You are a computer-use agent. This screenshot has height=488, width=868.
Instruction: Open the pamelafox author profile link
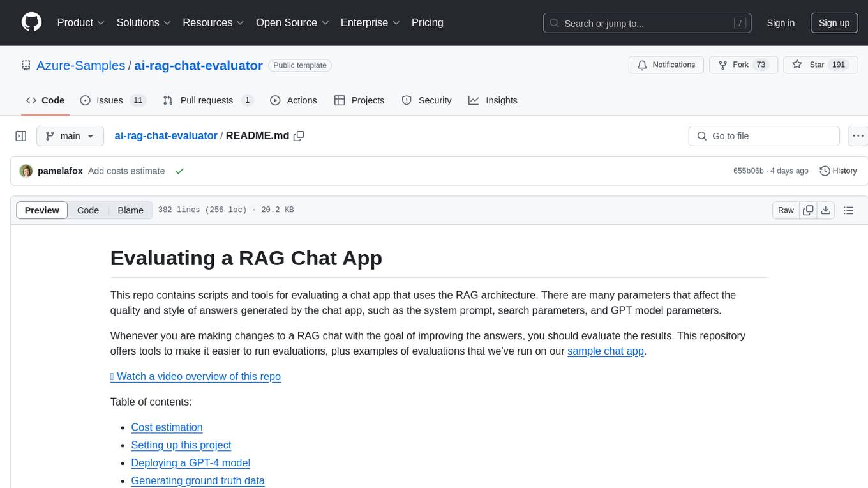(x=60, y=171)
